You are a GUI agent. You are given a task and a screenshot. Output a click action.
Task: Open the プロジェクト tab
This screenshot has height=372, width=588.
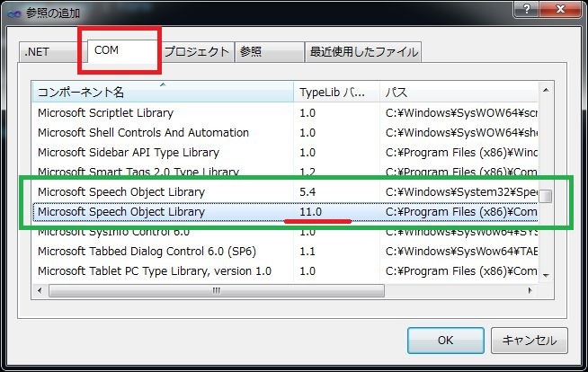tap(197, 52)
